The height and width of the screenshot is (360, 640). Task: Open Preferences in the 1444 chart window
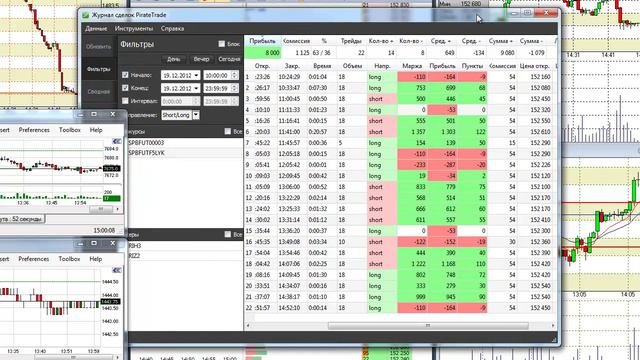[33, 259]
